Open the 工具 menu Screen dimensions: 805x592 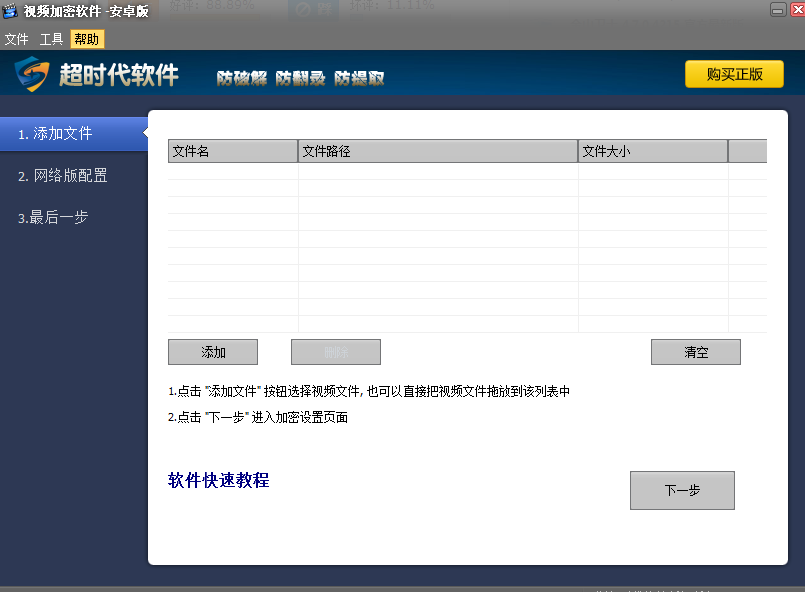click(51, 39)
